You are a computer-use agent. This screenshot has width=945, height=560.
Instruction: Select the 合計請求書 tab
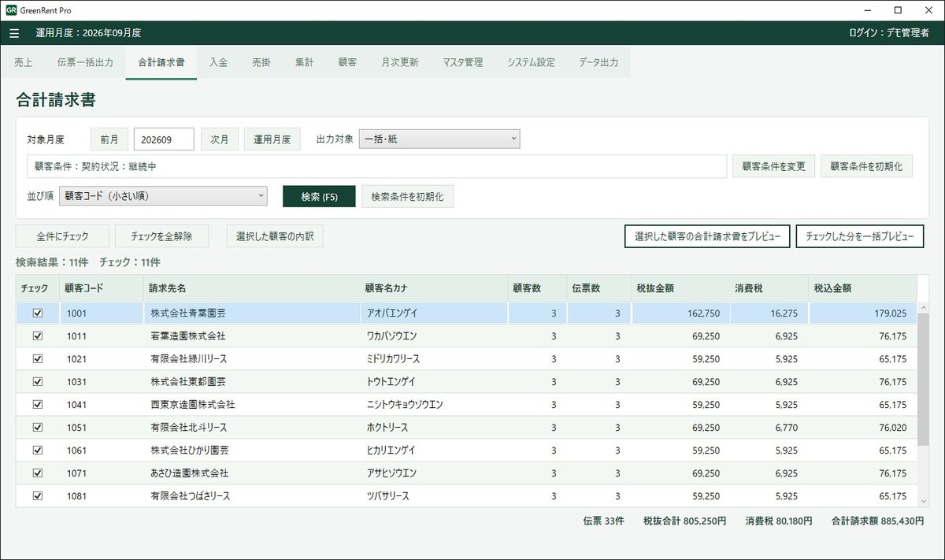coord(161,62)
